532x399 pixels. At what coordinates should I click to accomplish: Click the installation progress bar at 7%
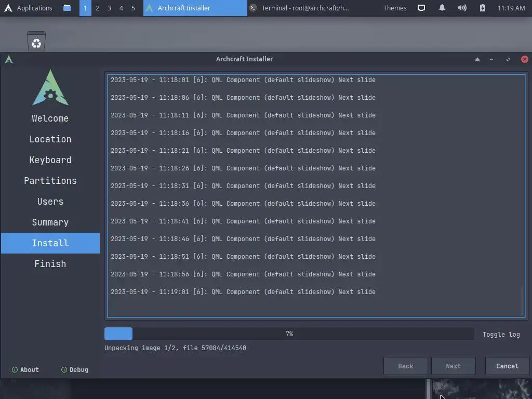(289, 334)
